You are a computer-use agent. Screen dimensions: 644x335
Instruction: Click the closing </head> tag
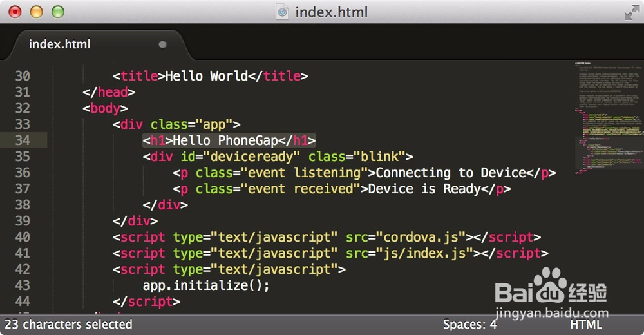[109, 92]
